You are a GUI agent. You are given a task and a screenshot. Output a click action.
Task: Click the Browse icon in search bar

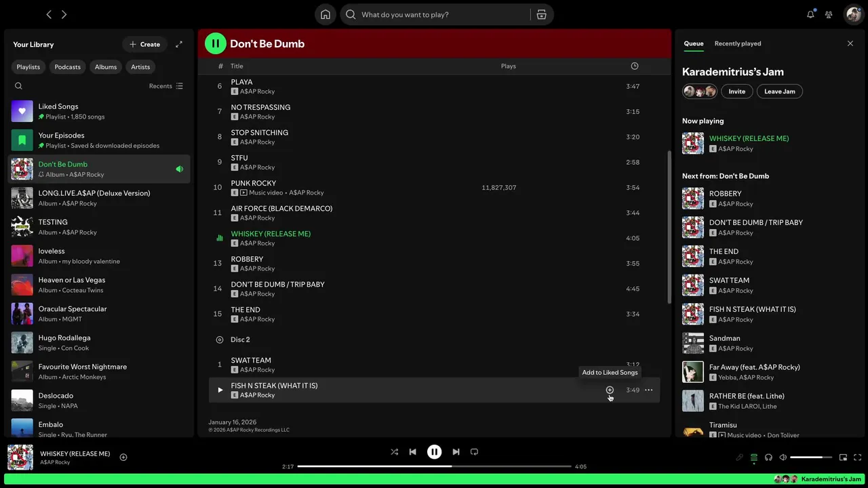pos(541,14)
